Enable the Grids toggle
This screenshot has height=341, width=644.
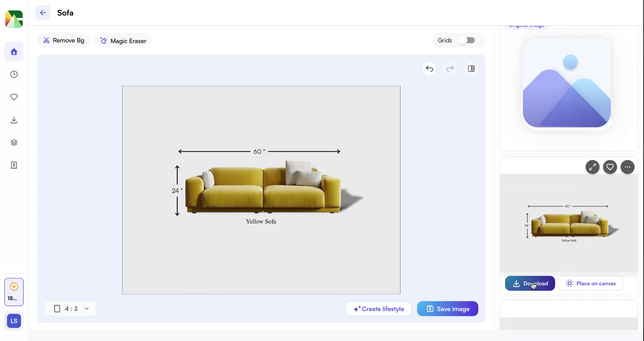point(467,40)
